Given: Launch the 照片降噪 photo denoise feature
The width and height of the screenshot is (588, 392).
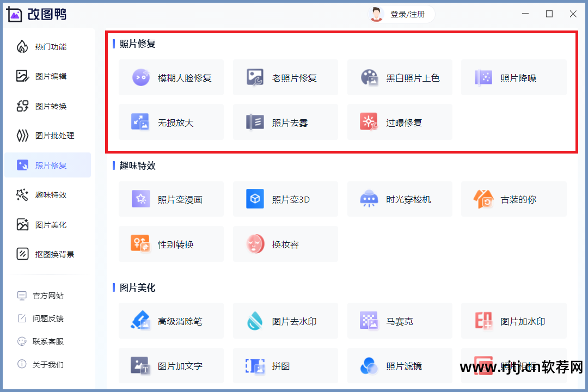Looking at the screenshot, I should pos(514,77).
